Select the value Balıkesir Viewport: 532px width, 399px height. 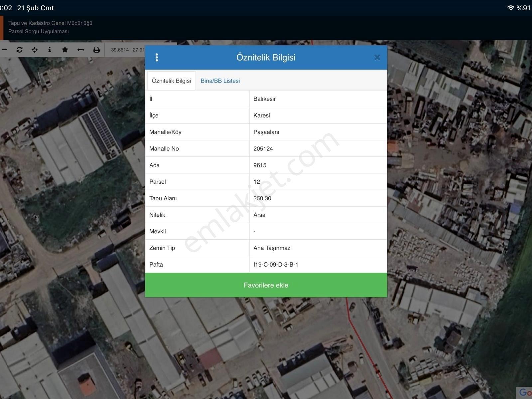pos(265,99)
